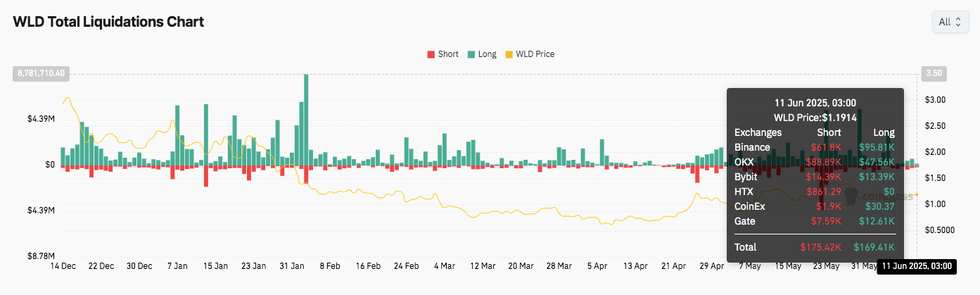Click the Binance row in the tooltip
The height and width of the screenshot is (295, 980).
point(815,147)
